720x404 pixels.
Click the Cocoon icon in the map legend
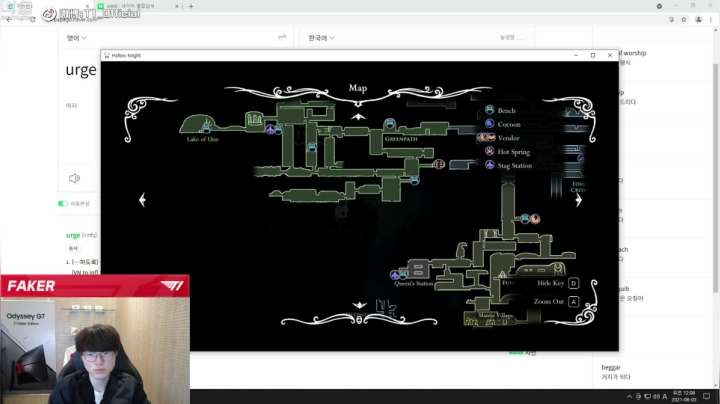tap(489, 123)
